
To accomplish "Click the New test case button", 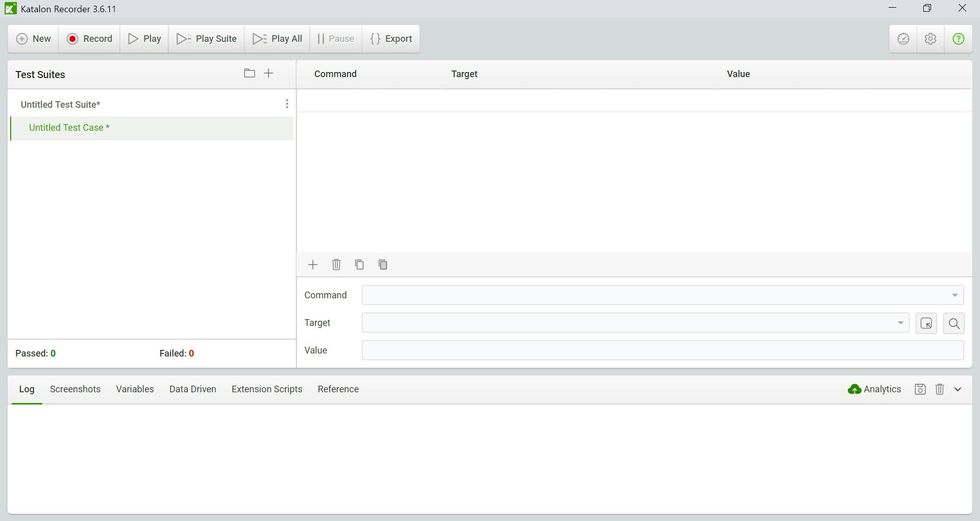I will click(34, 39).
